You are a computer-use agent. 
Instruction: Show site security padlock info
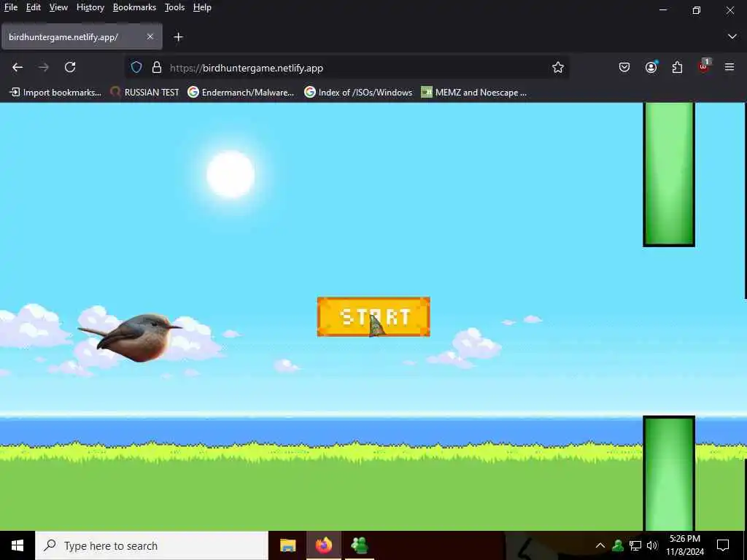click(x=157, y=67)
